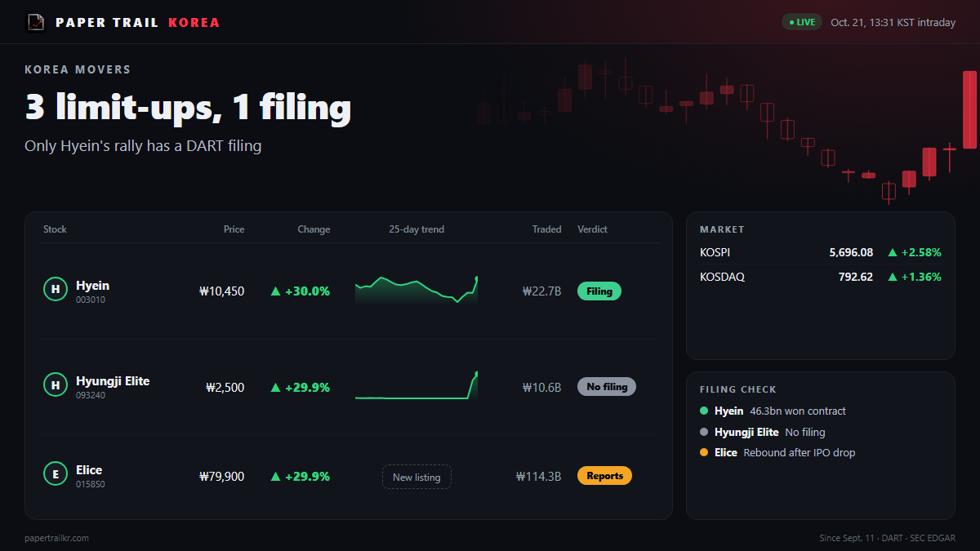This screenshot has height=551, width=980.
Task: Click the 25-day trend column header
Action: [416, 229]
